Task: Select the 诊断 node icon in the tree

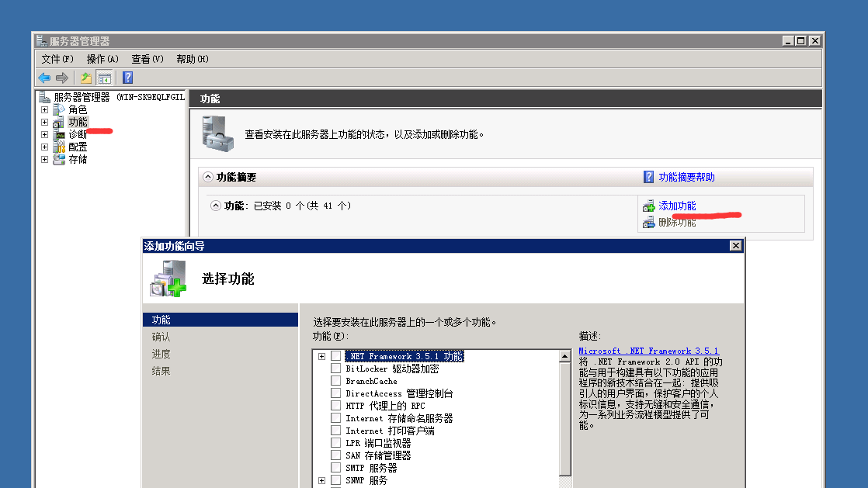Action: (59, 134)
